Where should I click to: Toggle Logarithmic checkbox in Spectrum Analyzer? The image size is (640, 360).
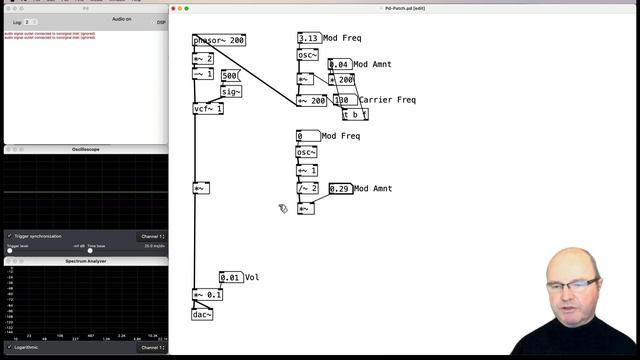pyautogui.click(x=10, y=347)
